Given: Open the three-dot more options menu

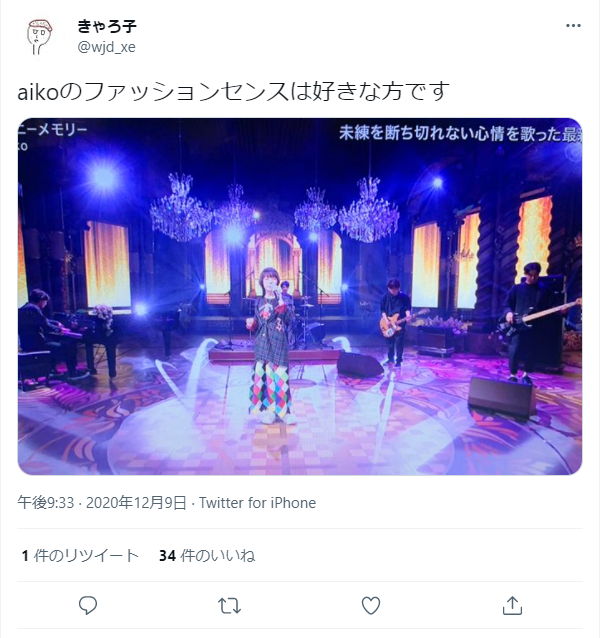Looking at the screenshot, I should click(573, 26).
